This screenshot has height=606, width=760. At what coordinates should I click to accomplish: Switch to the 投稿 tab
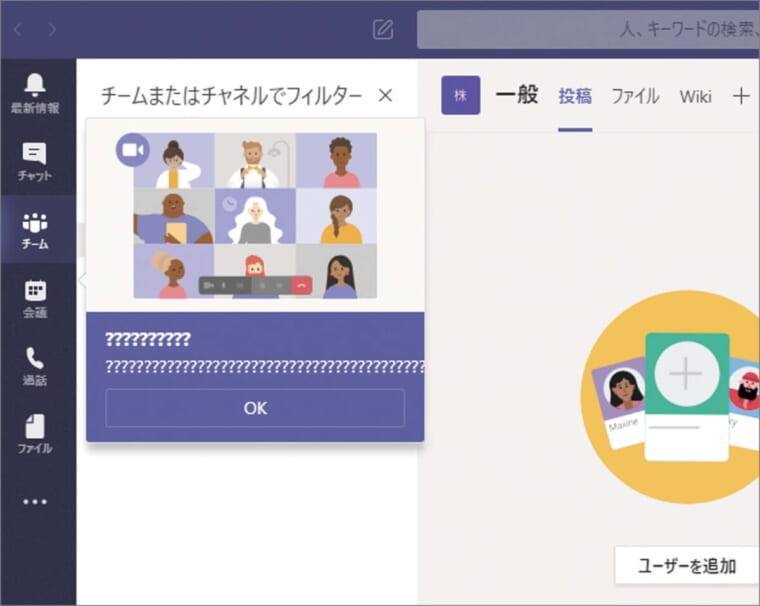[x=575, y=96]
